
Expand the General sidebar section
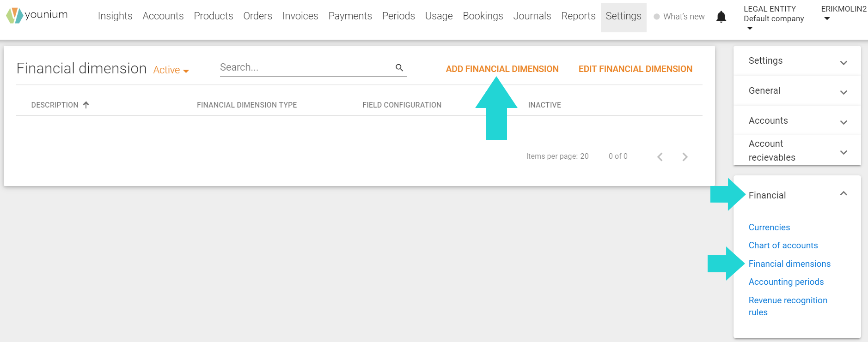(x=797, y=91)
